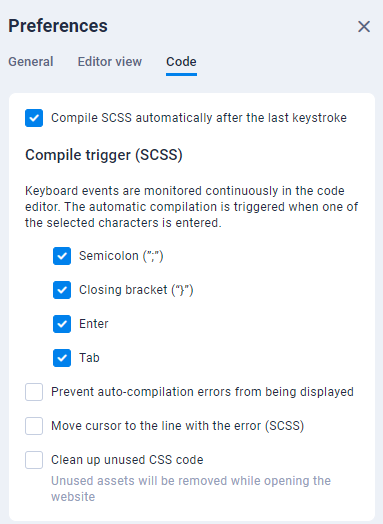Viewport: 383px width, 524px height.
Task: Select the Code tab
Action: pos(181,62)
